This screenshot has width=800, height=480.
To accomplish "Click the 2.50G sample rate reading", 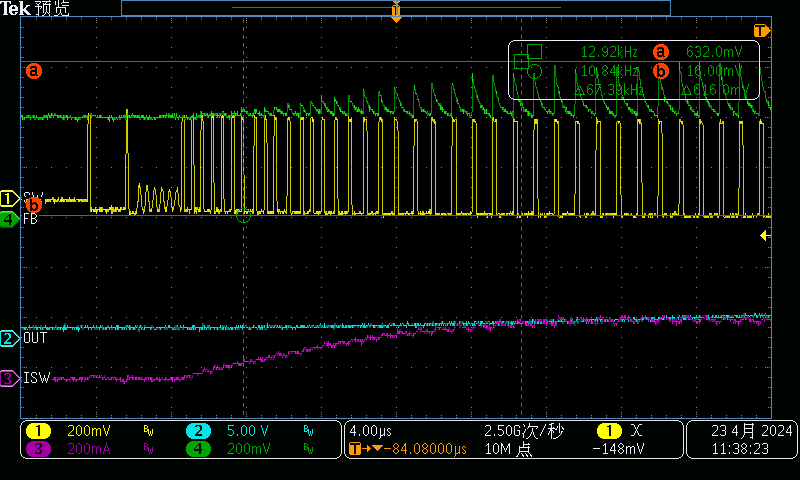I will [524, 431].
